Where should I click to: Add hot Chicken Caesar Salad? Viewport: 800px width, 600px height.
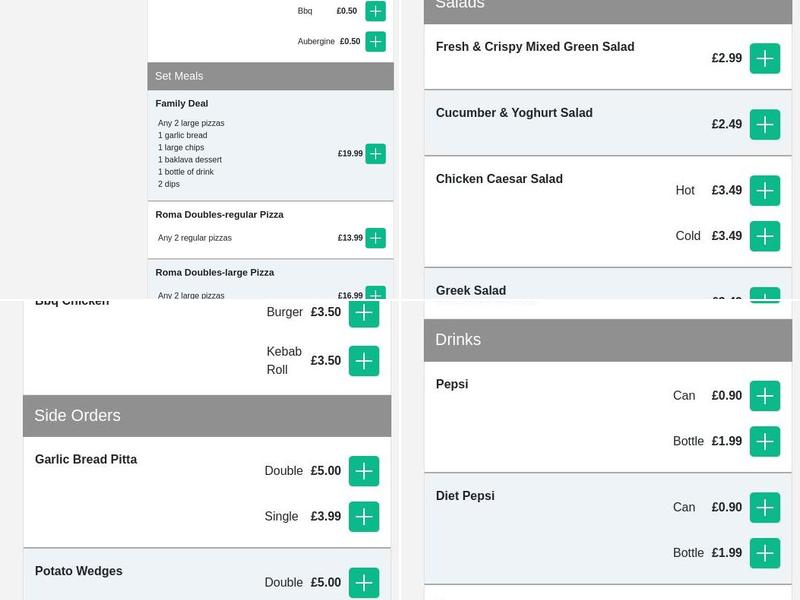765,190
